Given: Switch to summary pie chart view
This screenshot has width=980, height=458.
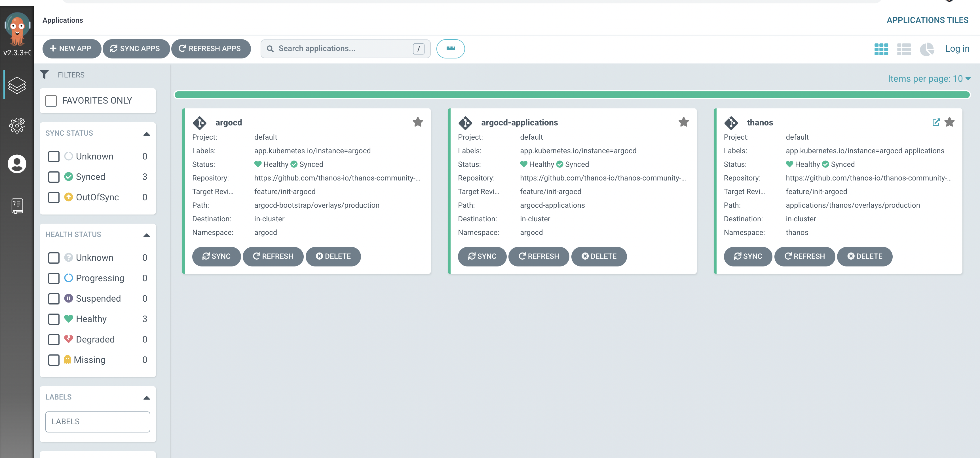Looking at the screenshot, I should [927, 49].
